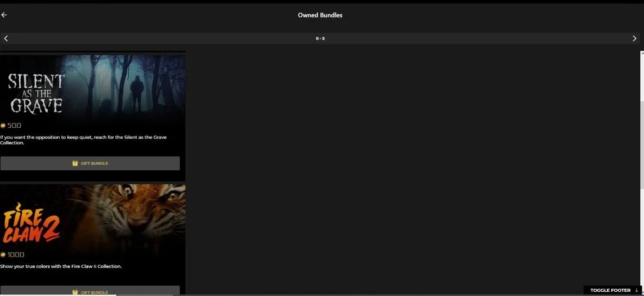Gift the Fire Claw 2 bundle
The image size is (644, 296).
[x=90, y=291]
